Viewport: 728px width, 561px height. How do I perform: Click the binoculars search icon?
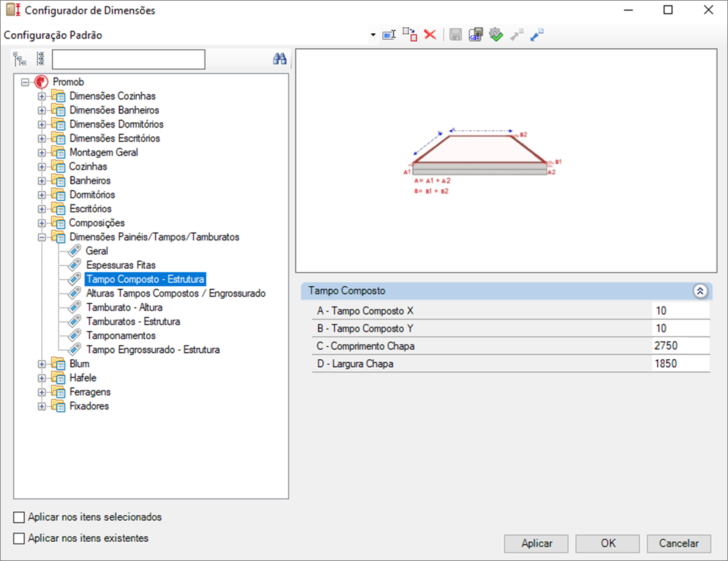280,59
